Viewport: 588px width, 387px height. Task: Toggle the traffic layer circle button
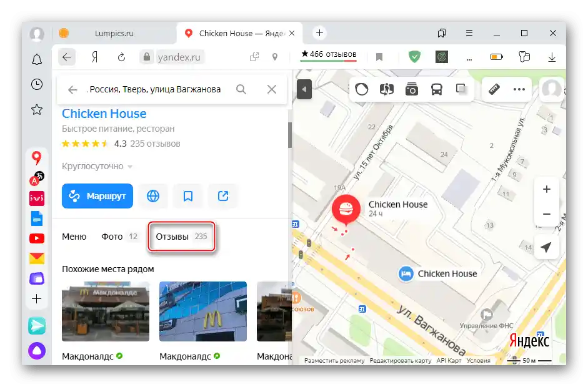point(362,89)
